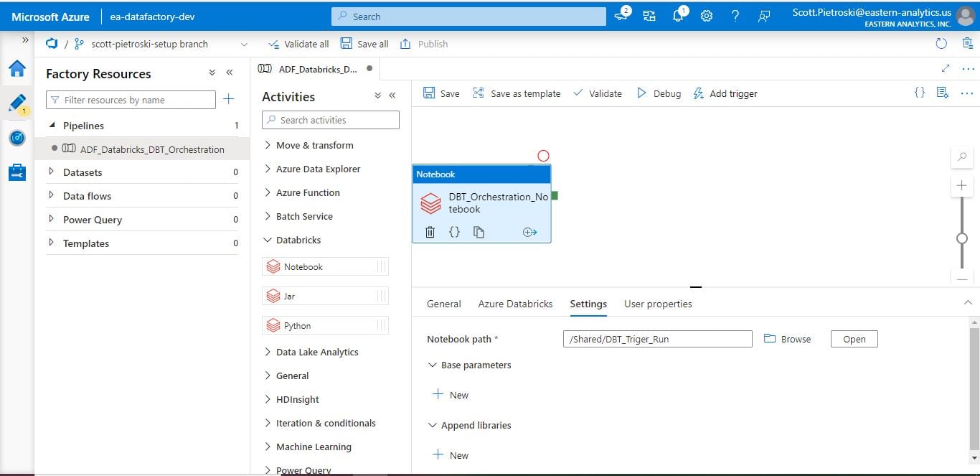Click the Cloud Shell icon in header

point(621,16)
